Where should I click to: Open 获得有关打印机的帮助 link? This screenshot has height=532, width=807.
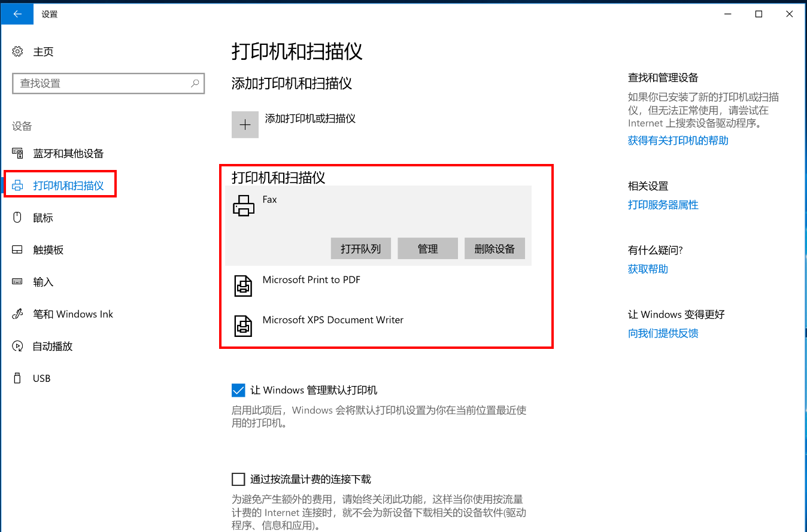coord(678,141)
